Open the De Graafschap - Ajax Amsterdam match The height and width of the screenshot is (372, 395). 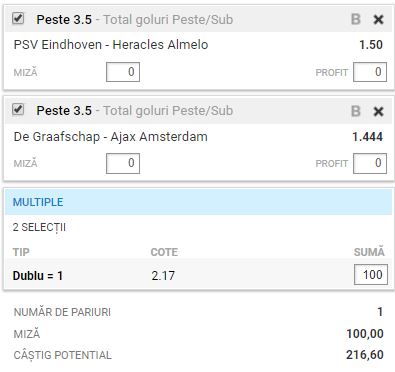111,137
